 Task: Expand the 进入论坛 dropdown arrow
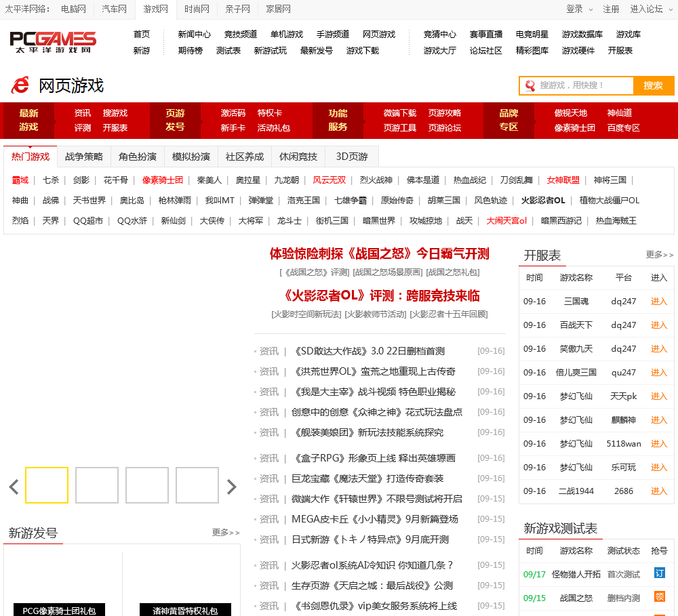671,9
